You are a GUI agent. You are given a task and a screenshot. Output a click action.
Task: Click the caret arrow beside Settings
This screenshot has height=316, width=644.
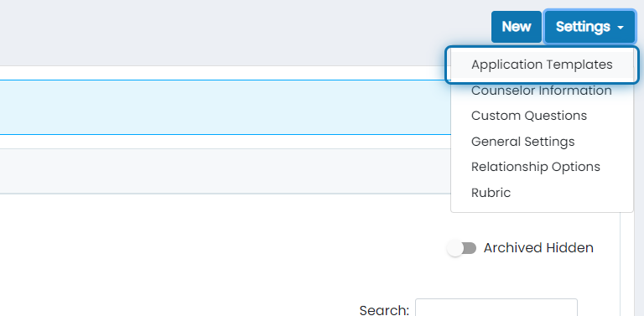[x=621, y=28]
